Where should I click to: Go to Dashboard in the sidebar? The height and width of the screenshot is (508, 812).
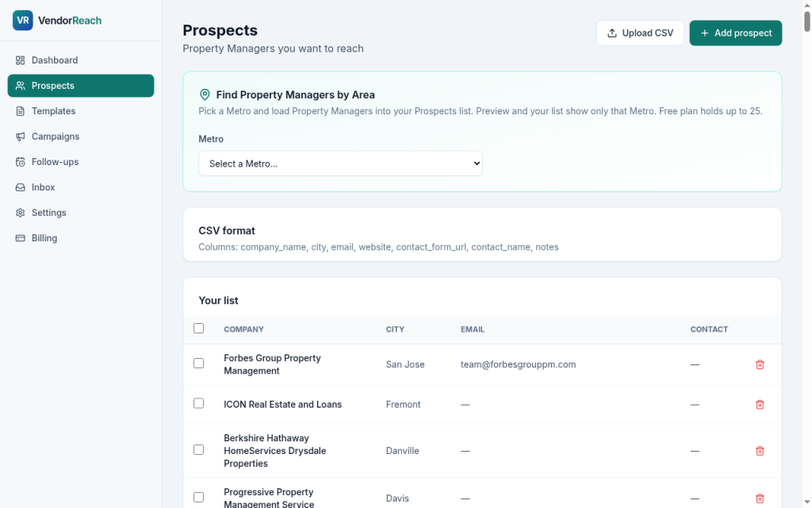point(81,60)
